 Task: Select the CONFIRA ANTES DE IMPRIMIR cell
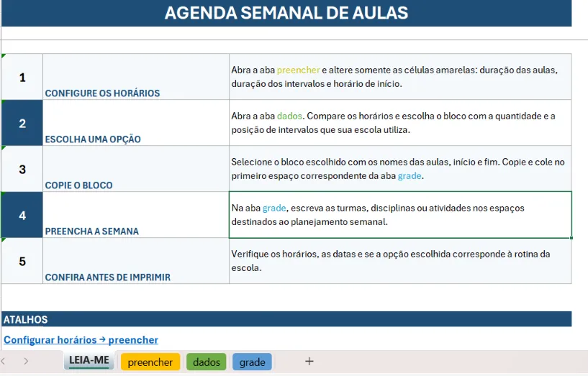pyautogui.click(x=136, y=261)
